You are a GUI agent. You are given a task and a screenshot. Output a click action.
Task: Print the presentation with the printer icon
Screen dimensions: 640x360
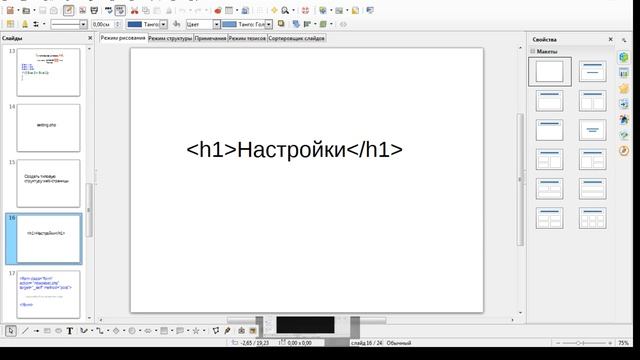click(x=94, y=10)
